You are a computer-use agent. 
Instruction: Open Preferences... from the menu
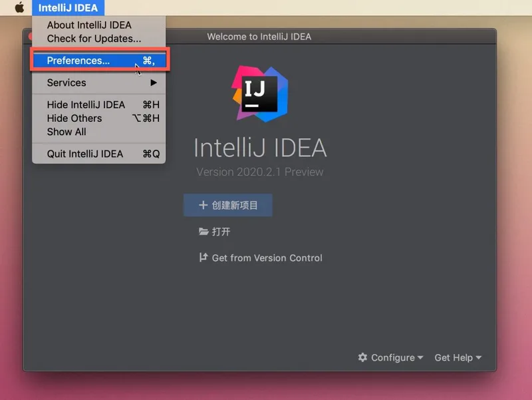[x=78, y=61]
